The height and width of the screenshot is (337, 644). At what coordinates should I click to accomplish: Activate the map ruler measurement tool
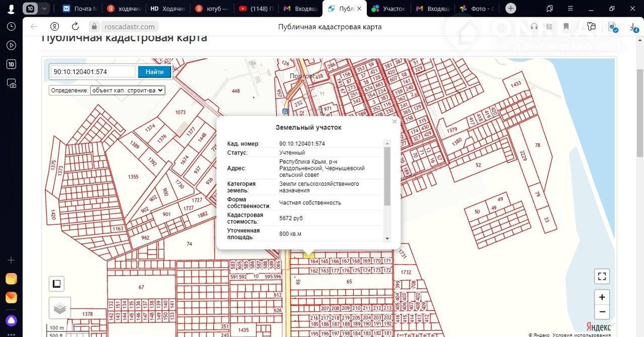tap(57, 284)
